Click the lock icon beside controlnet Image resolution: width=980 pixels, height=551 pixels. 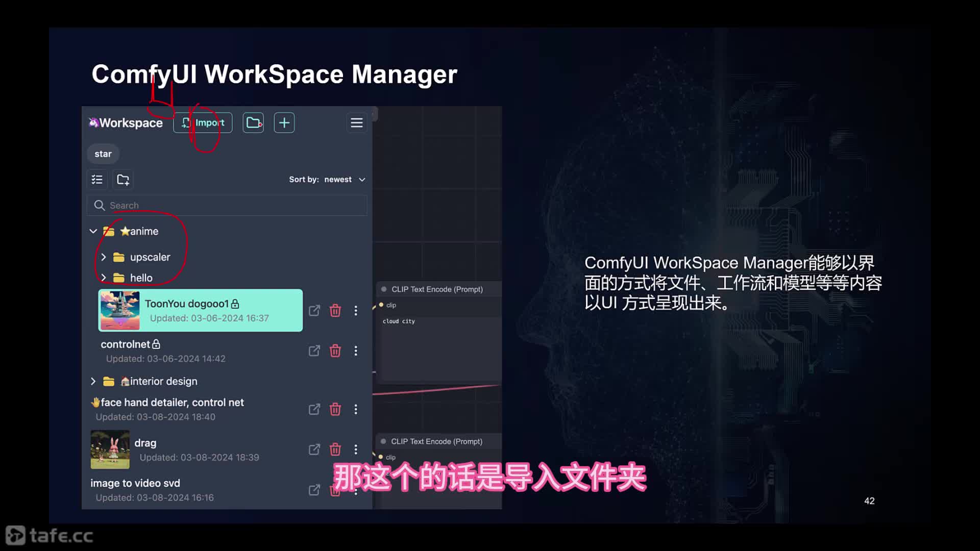156,344
